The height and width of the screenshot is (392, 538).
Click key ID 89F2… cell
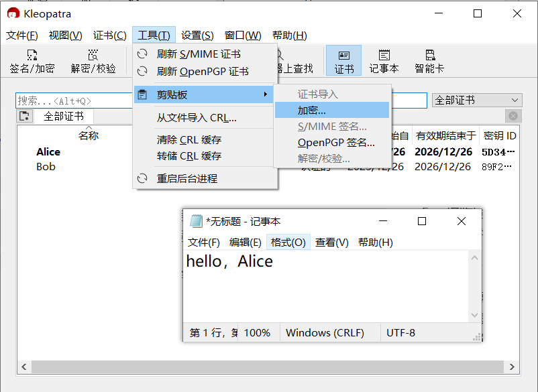[496, 167]
